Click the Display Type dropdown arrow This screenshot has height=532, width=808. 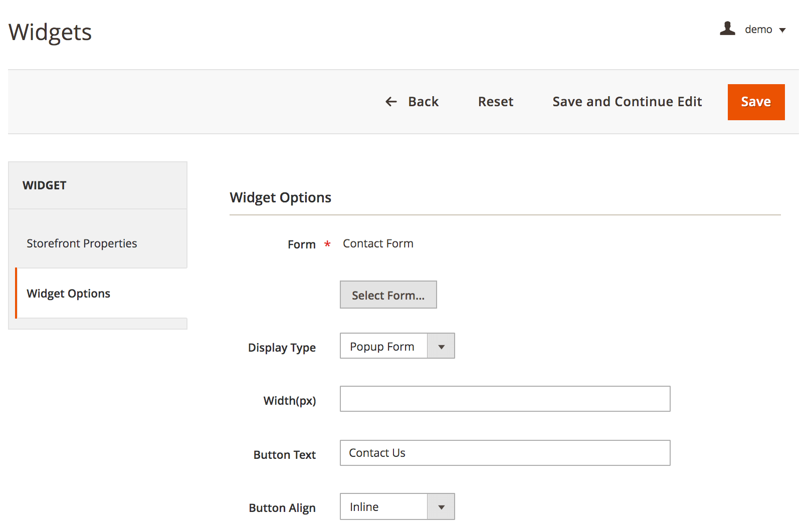pyautogui.click(x=441, y=346)
